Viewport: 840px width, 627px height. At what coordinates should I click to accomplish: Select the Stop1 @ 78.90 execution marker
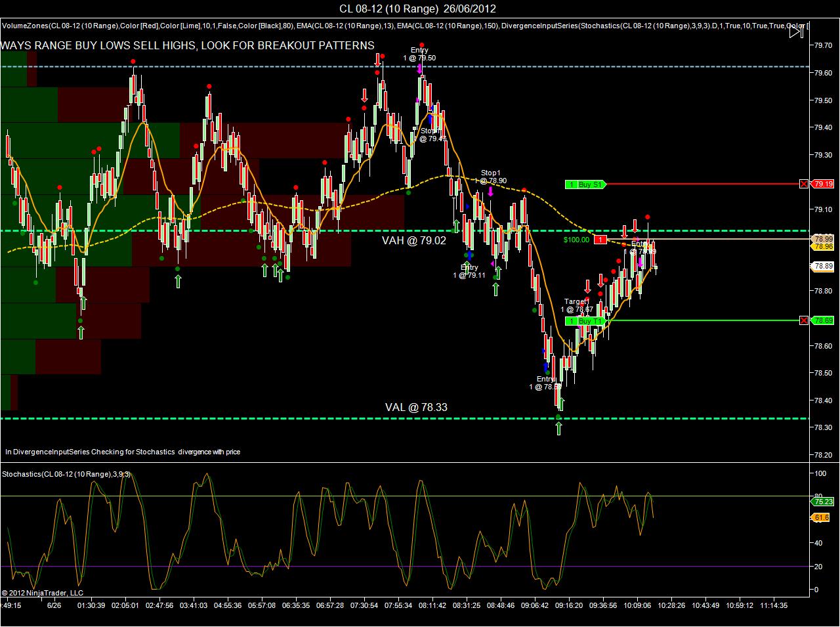[x=492, y=177]
